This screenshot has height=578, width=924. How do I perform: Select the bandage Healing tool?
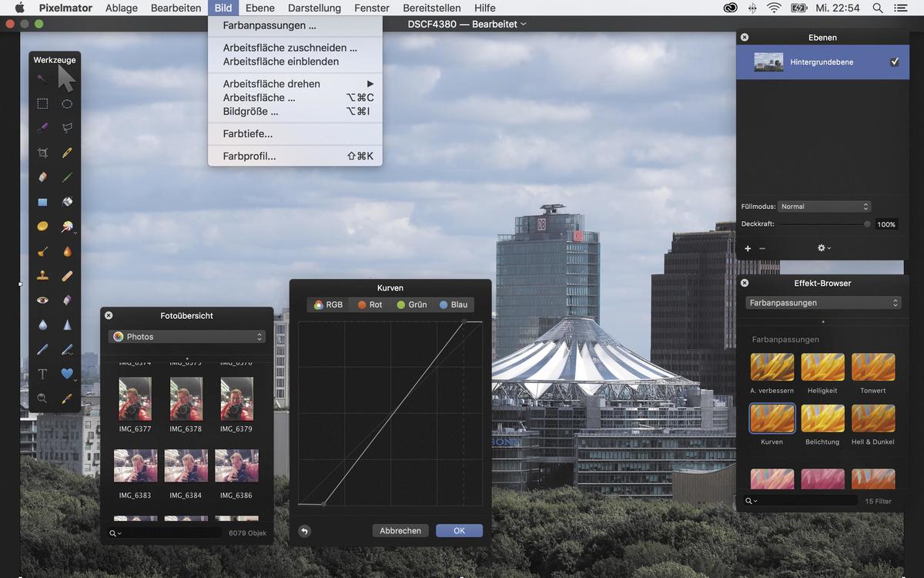point(67,275)
